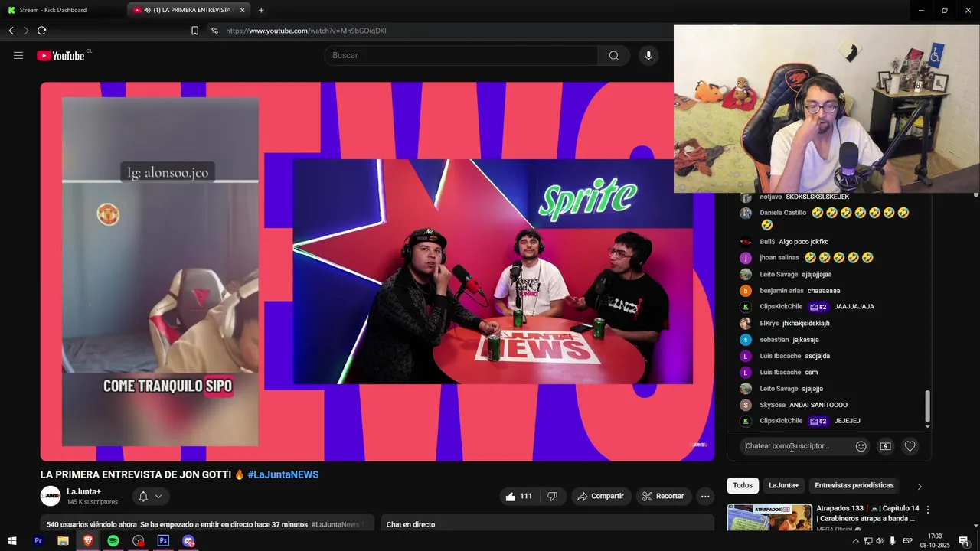
Task: Click inside the live video player
Action: click(x=377, y=272)
